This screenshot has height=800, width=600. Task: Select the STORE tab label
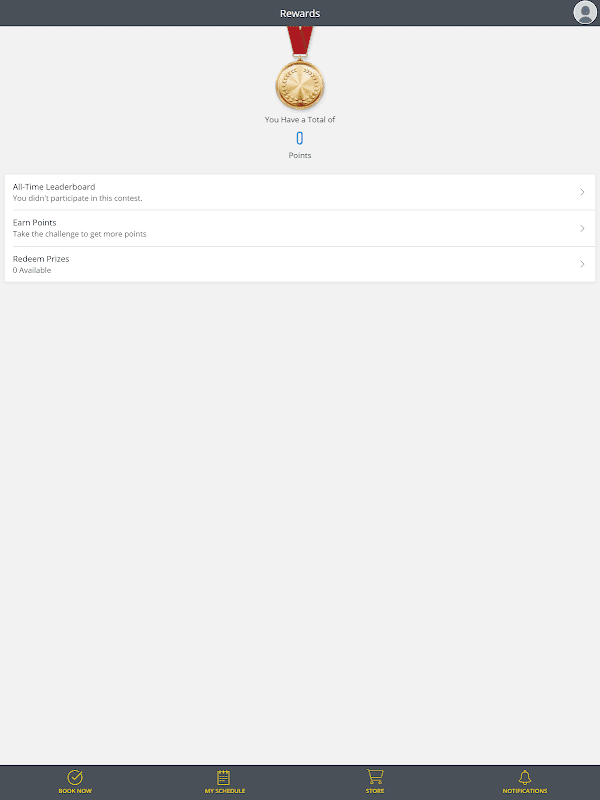(375, 791)
